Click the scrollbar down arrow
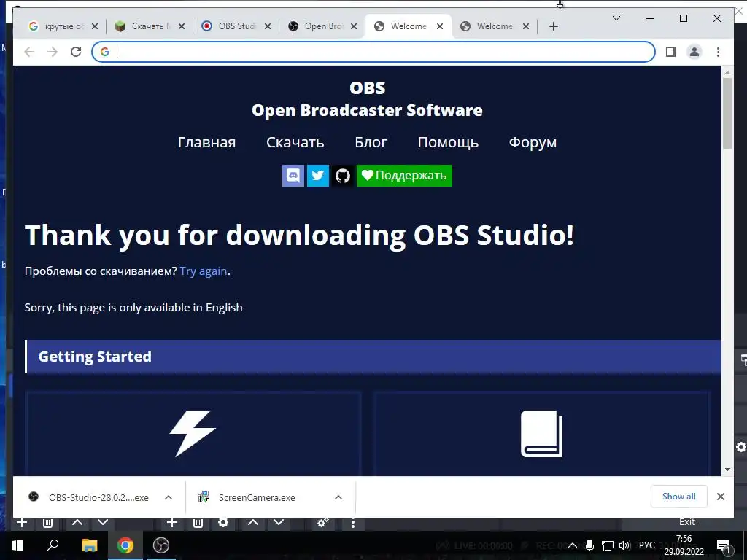 tap(727, 470)
